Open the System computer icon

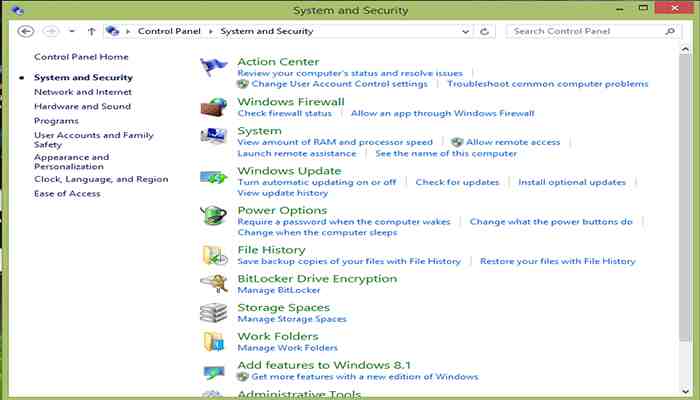click(213, 136)
